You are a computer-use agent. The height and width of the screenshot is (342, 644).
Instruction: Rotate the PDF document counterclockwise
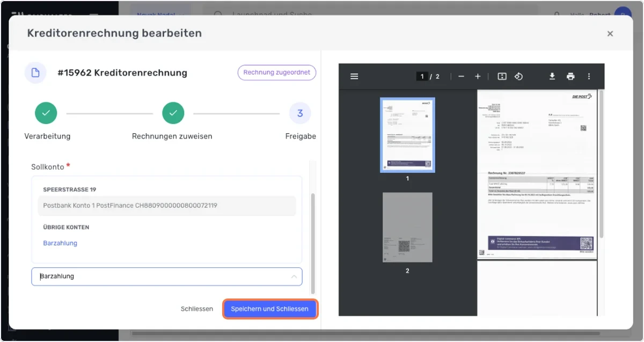click(518, 76)
